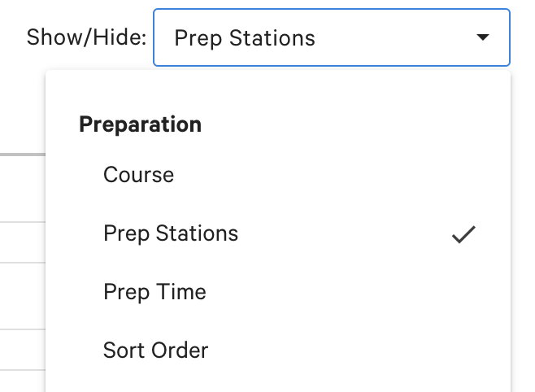Select Course from the Preparation list
Screen dimensions: 535x392
click(x=138, y=175)
